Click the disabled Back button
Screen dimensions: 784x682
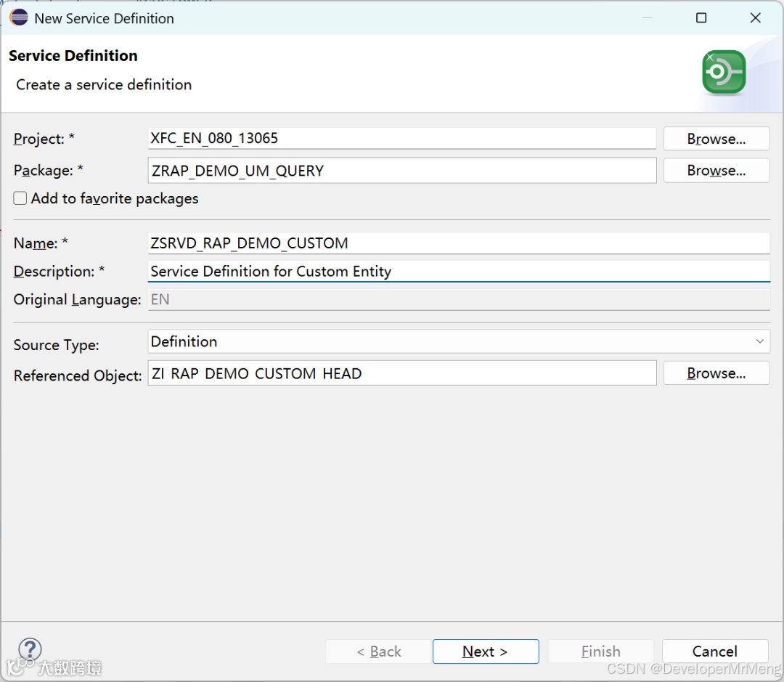[x=378, y=651]
